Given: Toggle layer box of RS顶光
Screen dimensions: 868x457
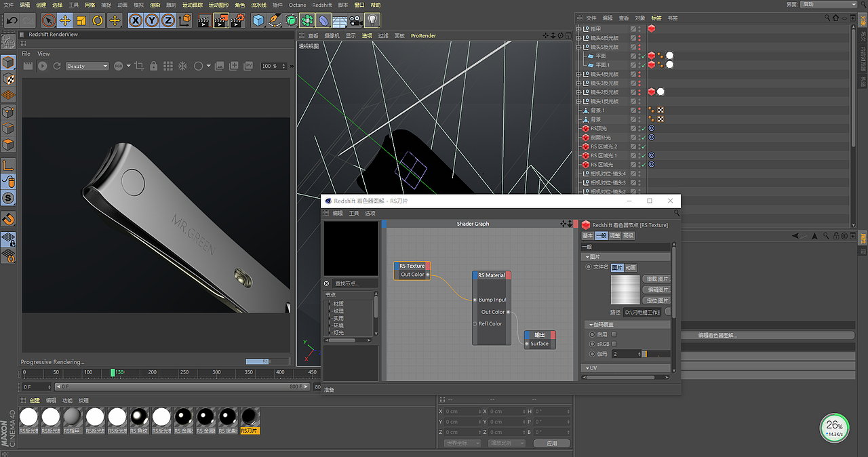Looking at the screenshot, I should pyautogui.click(x=633, y=128).
